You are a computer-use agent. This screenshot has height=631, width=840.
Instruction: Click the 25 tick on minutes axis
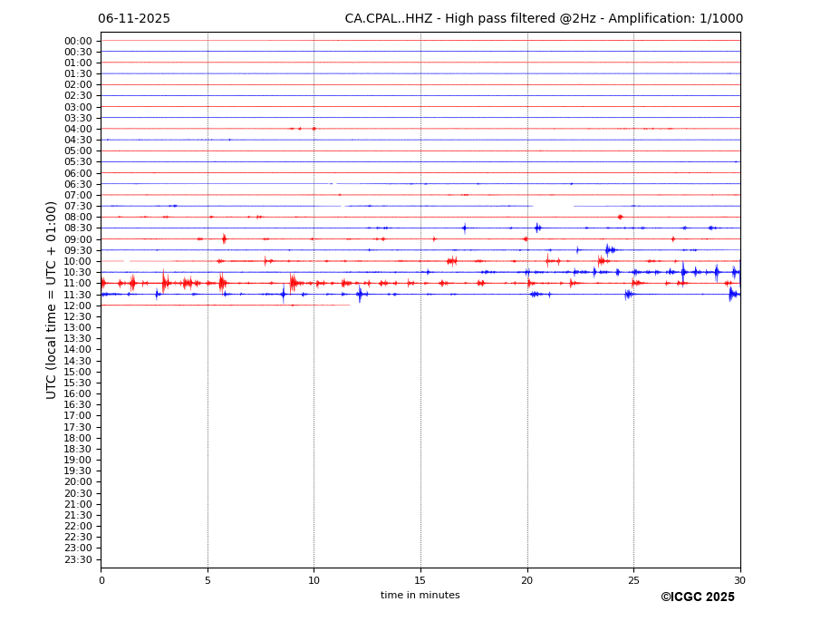[x=633, y=580]
